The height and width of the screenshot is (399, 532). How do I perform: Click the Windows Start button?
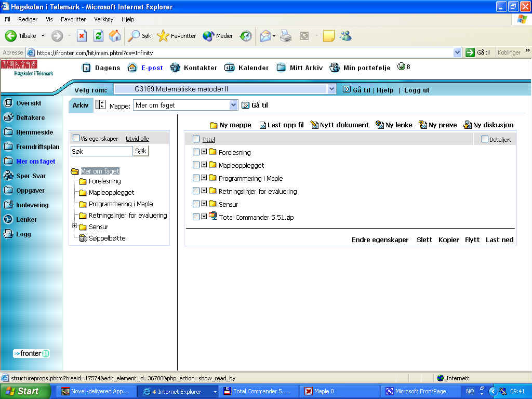(25, 392)
